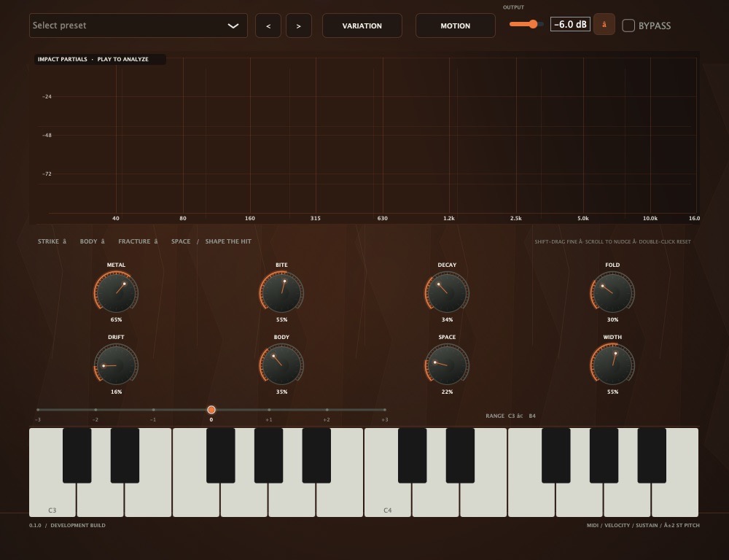This screenshot has height=560, width=729.
Task: Enable the BYPASS checkbox
Action: pyautogui.click(x=628, y=26)
